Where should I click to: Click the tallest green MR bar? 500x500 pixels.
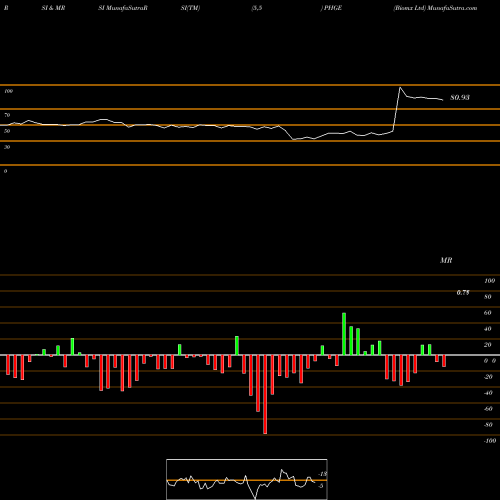tap(344, 334)
